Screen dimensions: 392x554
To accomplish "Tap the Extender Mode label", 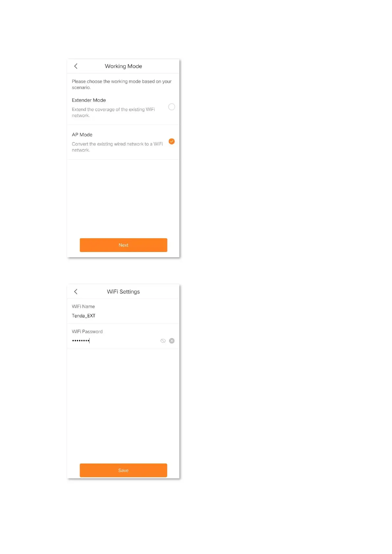I will pyautogui.click(x=89, y=100).
